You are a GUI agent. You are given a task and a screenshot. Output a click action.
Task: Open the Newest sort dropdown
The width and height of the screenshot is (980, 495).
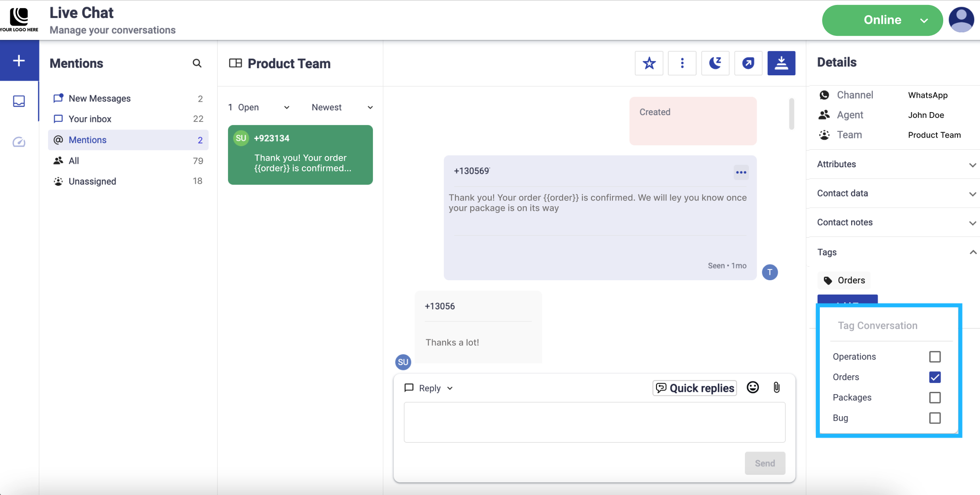342,107
